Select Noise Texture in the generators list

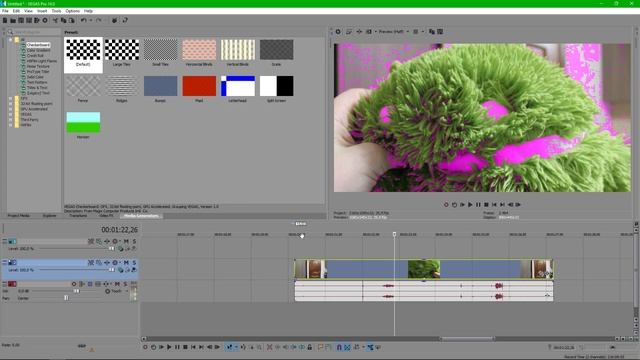click(38, 66)
